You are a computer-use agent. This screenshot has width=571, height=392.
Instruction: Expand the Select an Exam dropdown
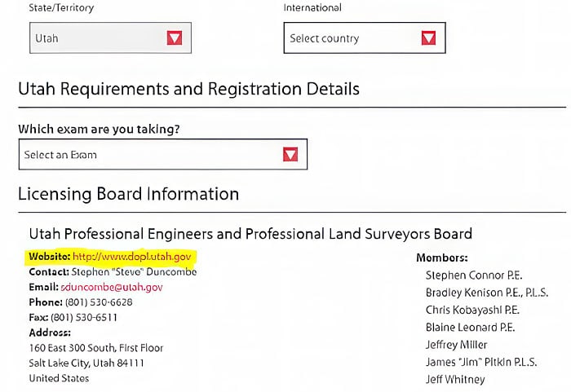pos(163,154)
